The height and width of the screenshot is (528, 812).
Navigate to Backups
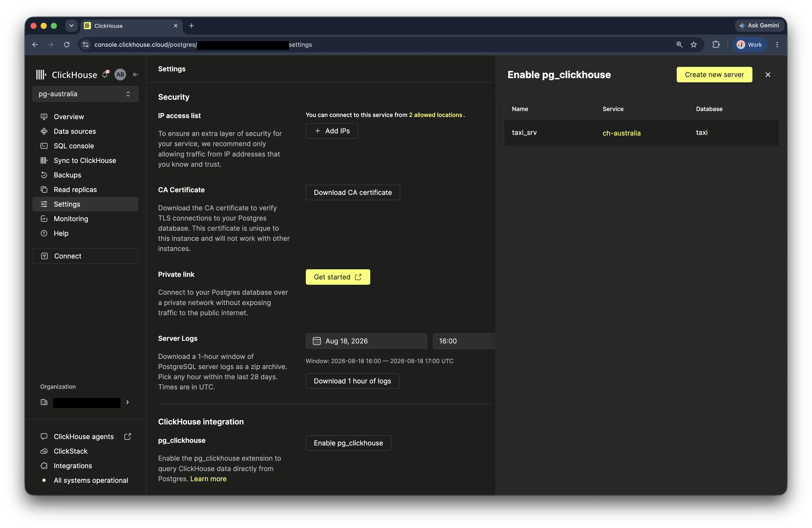click(x=85, y=175)
